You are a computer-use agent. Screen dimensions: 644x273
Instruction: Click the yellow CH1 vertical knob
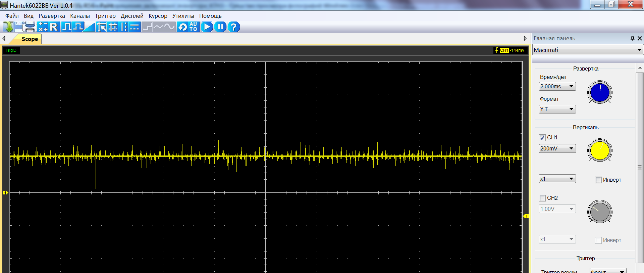pos(600,150)
